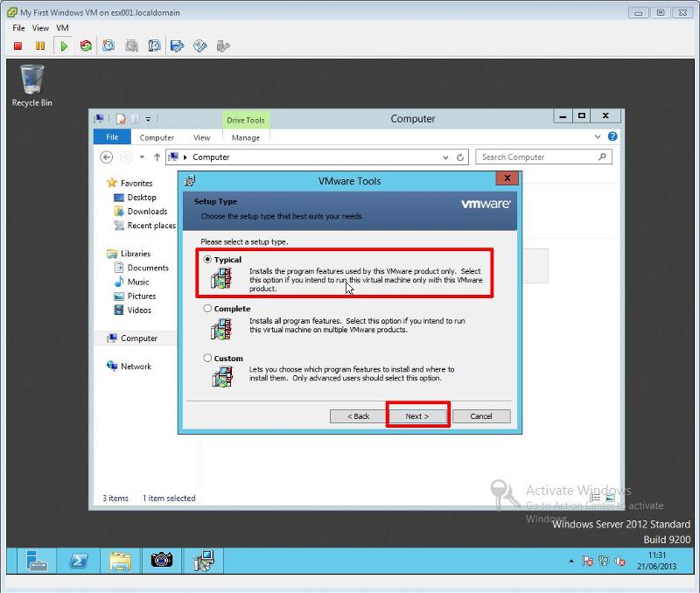Select the Custom setup type
700x593 pixels.
(x=207, y=358)
